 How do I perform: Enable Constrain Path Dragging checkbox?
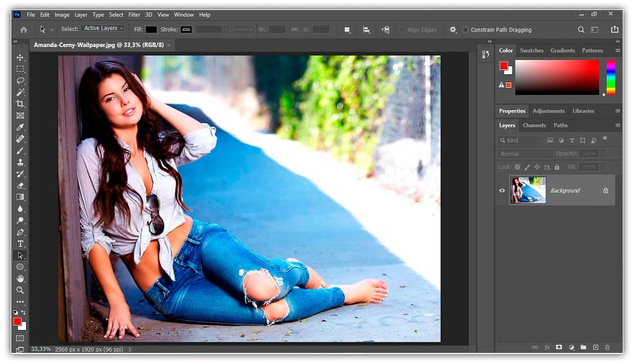pyautogui.click(x=466, y=30)
